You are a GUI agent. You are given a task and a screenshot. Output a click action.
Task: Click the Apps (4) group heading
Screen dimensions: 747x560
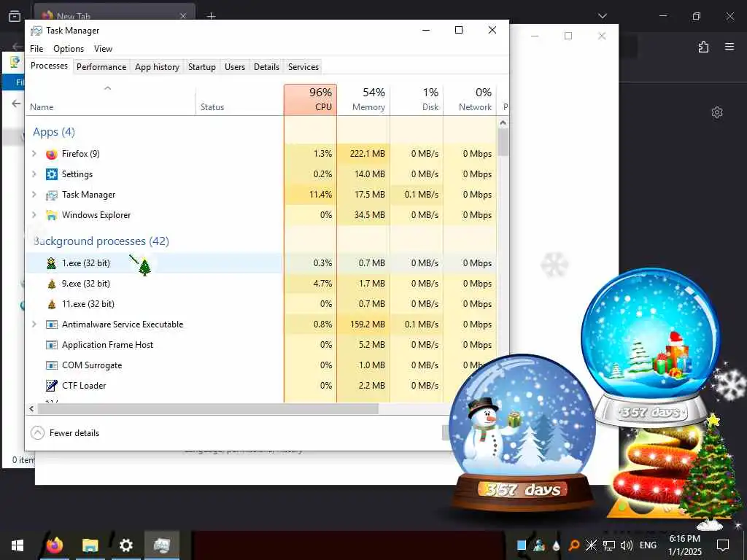tap(54, 132)
